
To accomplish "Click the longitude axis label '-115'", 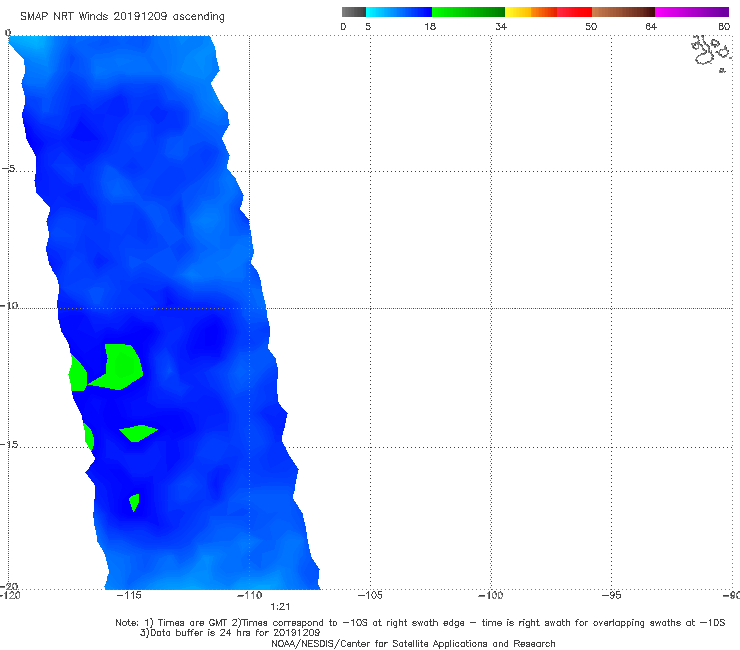I will coord(129,595).
